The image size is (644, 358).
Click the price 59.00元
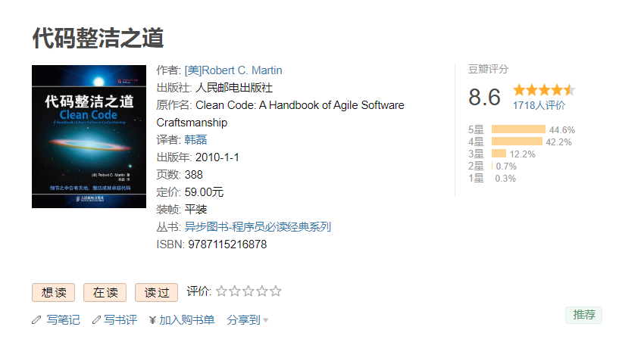coord(204,192)
